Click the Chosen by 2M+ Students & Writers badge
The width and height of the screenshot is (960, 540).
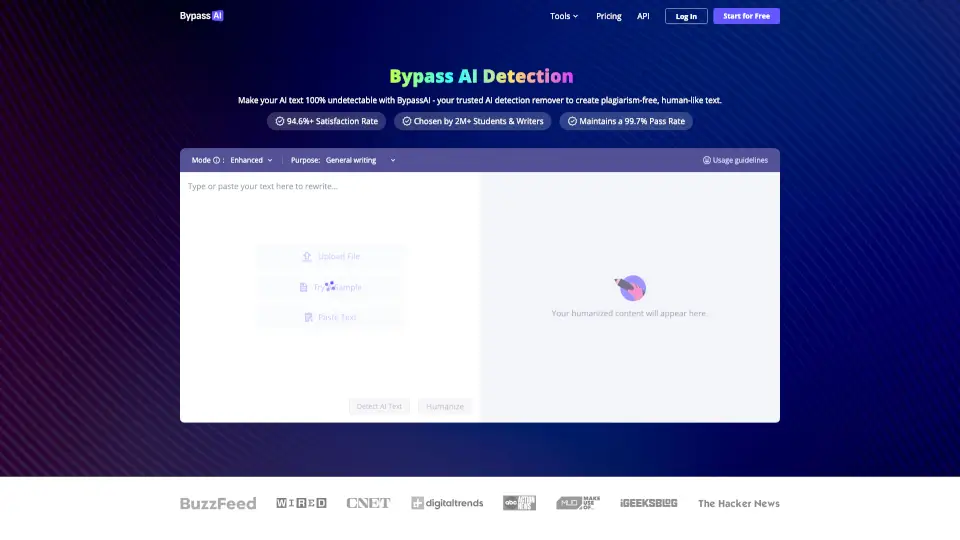click(x=472, y=121)
